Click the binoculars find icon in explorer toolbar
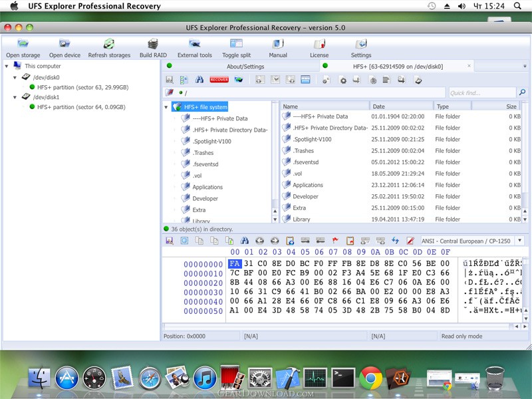Screen dimensions: 532x399 click(199, 80)
